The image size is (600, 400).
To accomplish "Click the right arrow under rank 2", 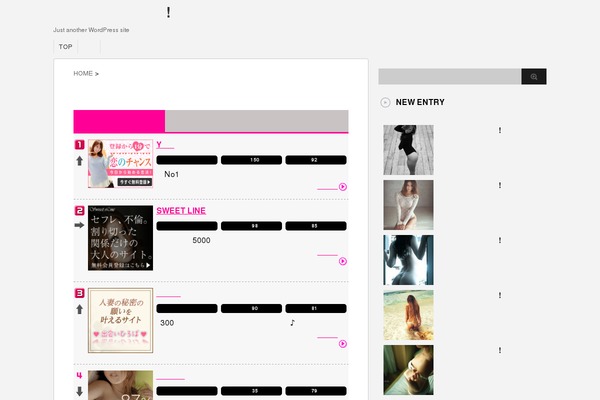I will [79, 225].
